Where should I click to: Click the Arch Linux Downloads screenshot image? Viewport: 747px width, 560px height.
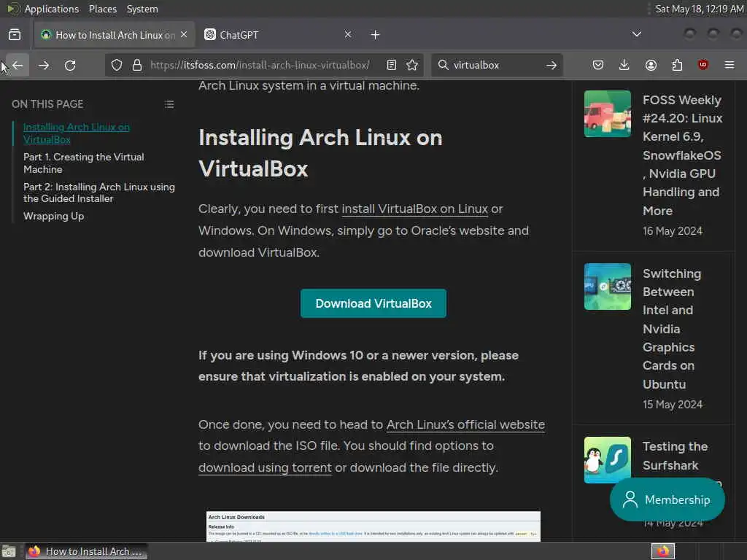[x=373, y=526]
